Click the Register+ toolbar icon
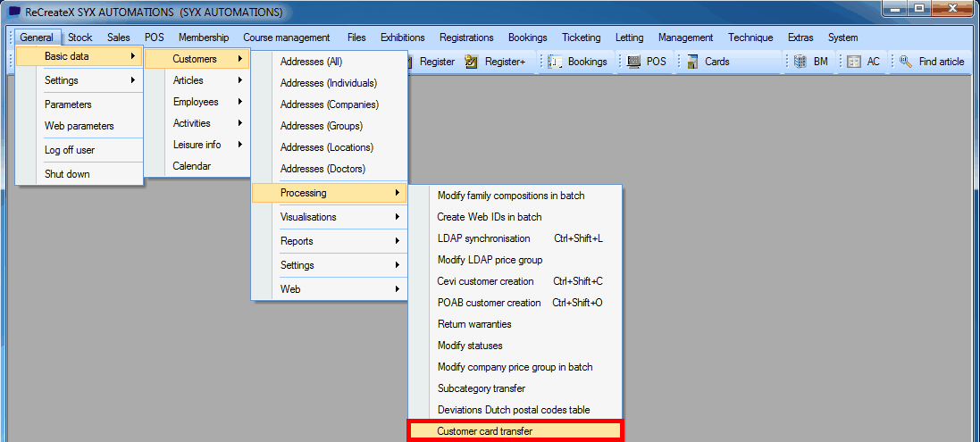980x442 pixels. [x=473, y=62]
